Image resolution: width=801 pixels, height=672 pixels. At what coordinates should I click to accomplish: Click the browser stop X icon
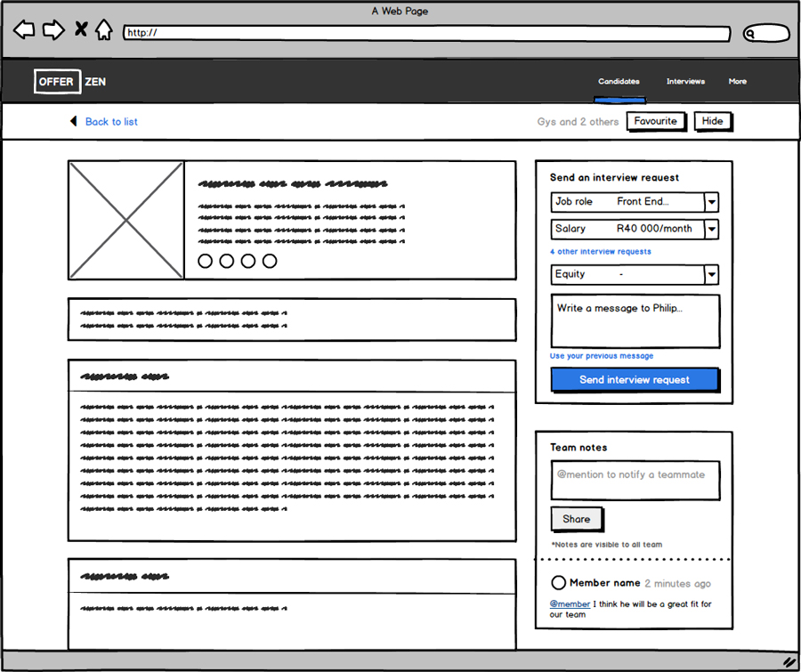pos(81,29)
